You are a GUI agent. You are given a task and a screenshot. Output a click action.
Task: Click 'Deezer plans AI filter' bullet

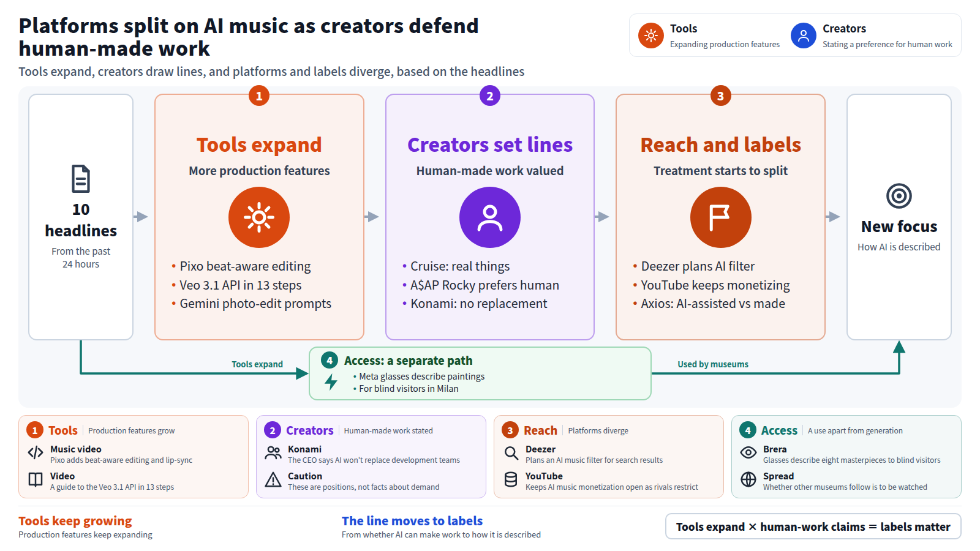tap(698, 266)
